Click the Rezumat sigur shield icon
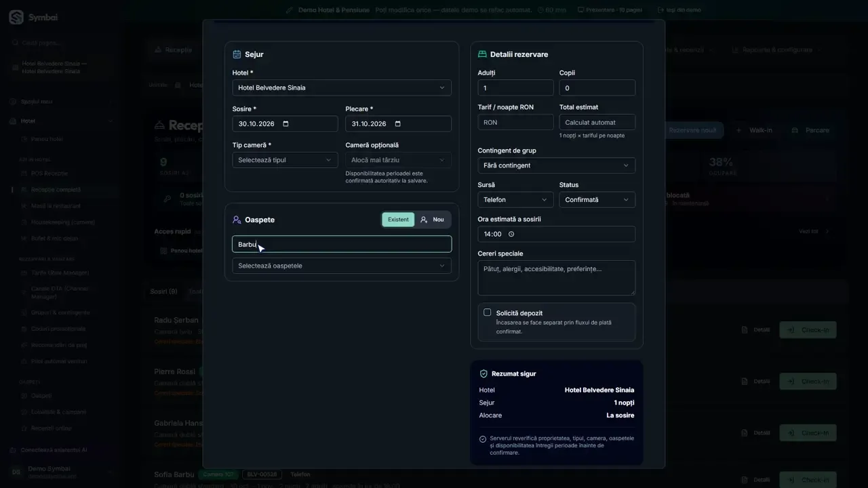The width and height of the screenshot is (868, 488). click(x=484, y=373)
